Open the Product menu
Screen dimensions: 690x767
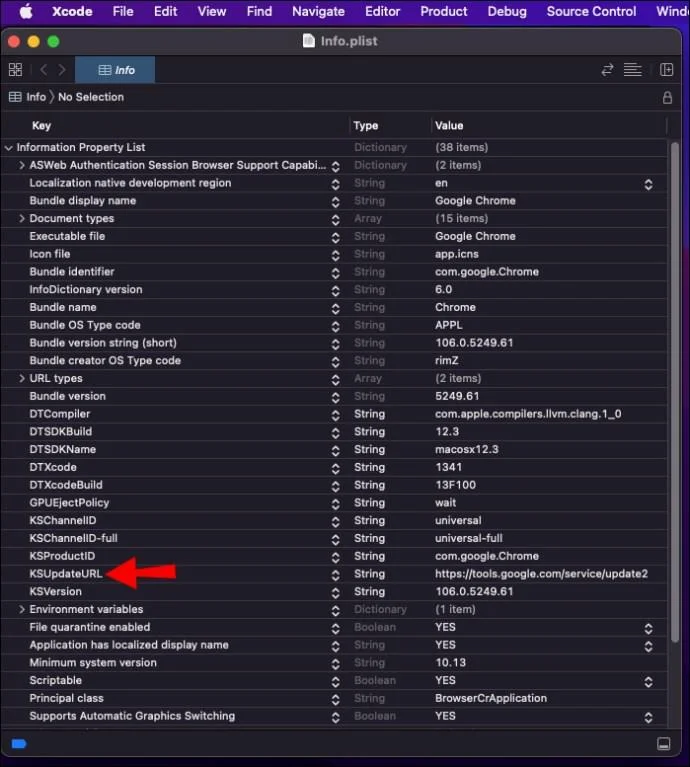point(444,11)
